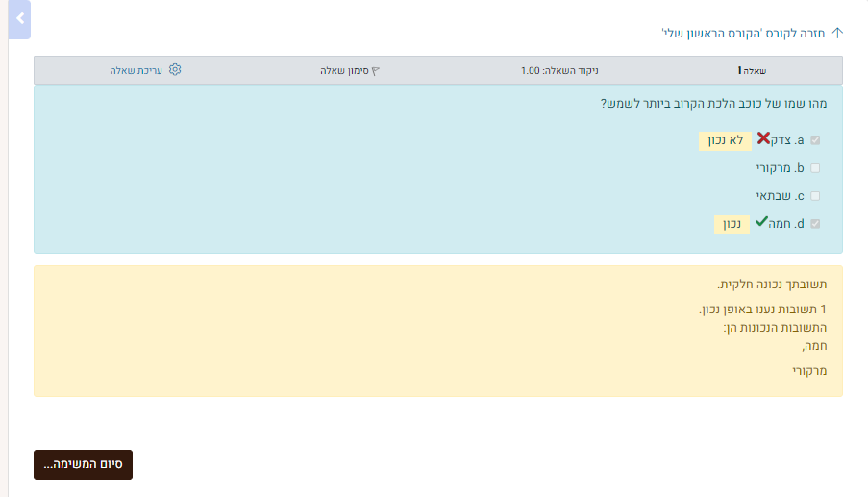Click the gear icon next to עריכת שאלה

coord(175,70)
